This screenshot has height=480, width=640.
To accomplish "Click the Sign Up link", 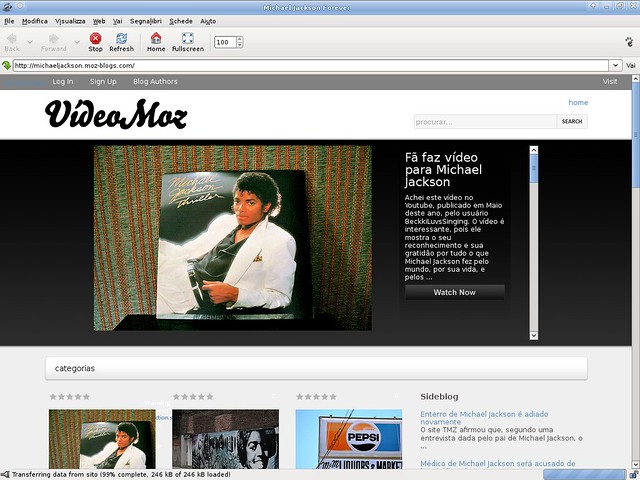I will 103,82.
